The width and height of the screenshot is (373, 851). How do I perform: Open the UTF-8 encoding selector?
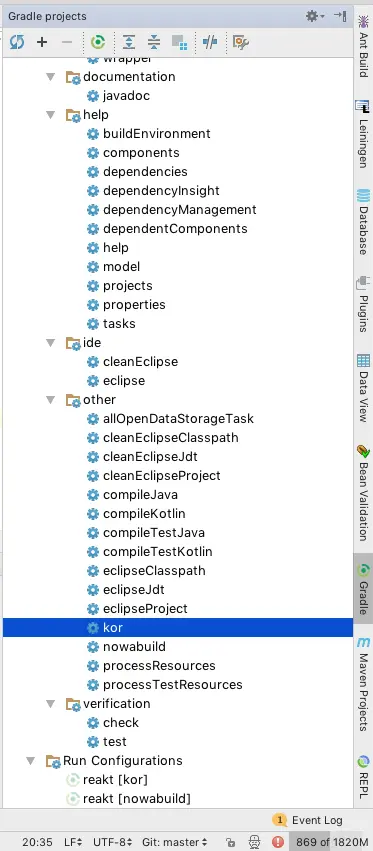click(x=112, y=842)
